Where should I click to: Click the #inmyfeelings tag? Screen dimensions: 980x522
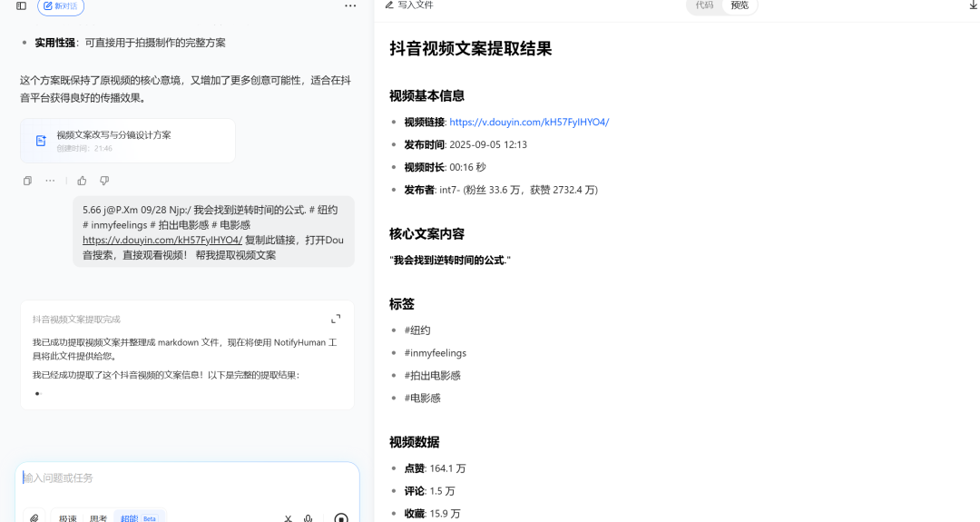tap(435, 352)
